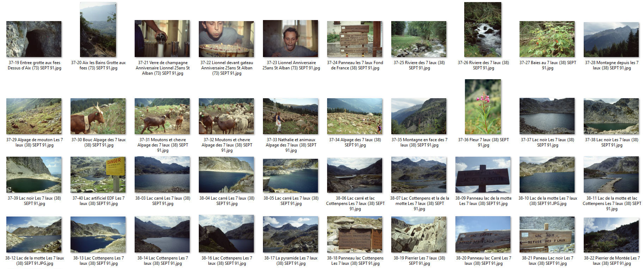Click the 37-37 Lac noir thumbnail
Image resolution: width=644 pixels, height=269 pixels.
tap(547, 116)
